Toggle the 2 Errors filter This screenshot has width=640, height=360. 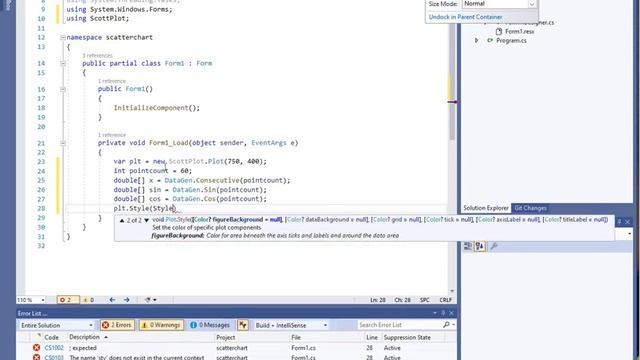(x=118, y=325)
